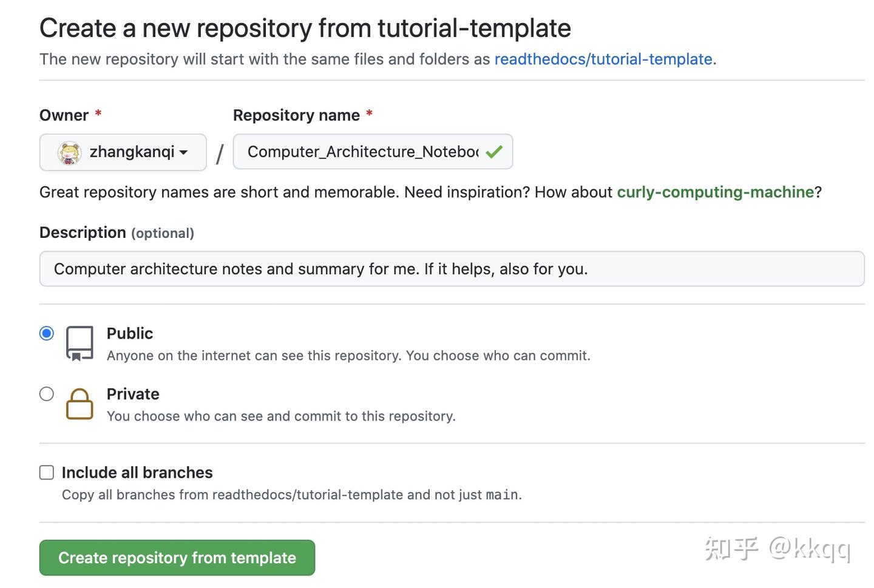
Task: Click the Public repository book icon
Action: pos(79,343)
